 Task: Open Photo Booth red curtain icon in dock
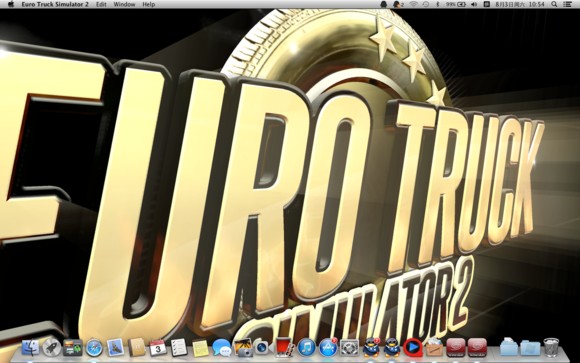click(285, 348)
